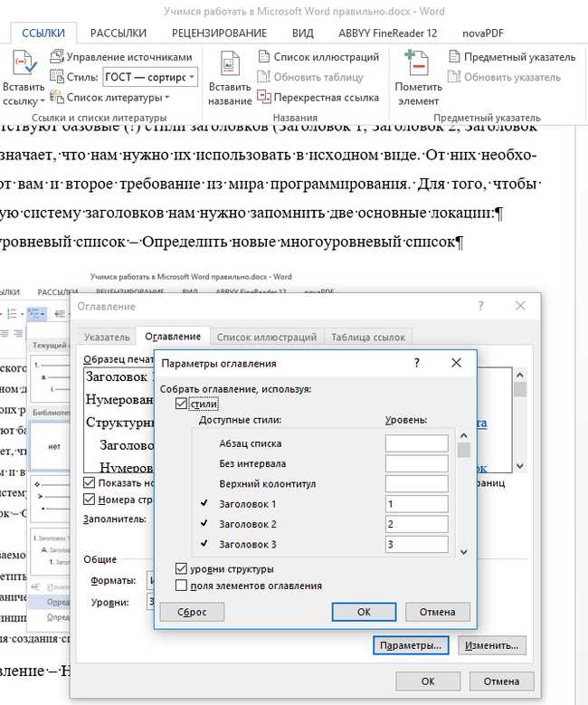Uncheck уровни структуры checkbox
This screenshot has width=588, height=705.
point(182,569)
